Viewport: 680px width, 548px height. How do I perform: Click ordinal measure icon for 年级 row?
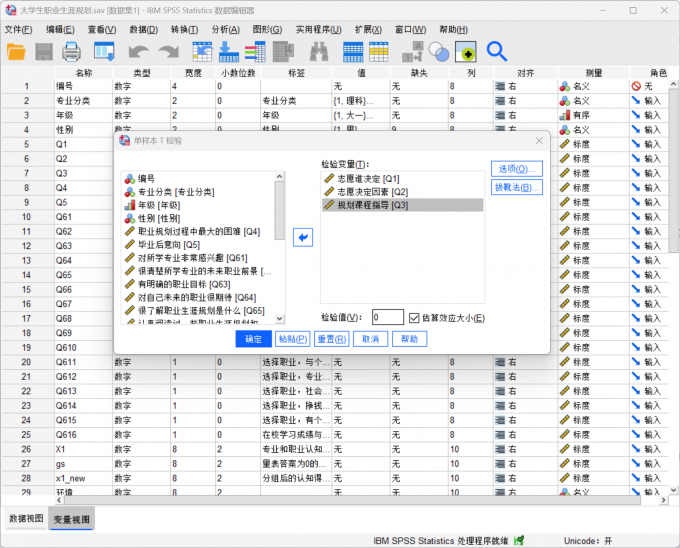coord(564,116)
